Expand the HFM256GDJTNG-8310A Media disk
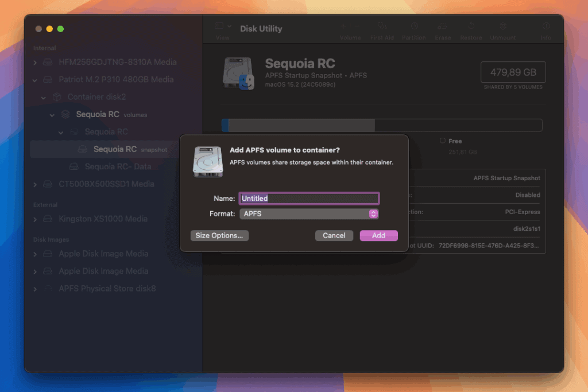The width and height of the screenshot is (588, 392). click(35, 62)
